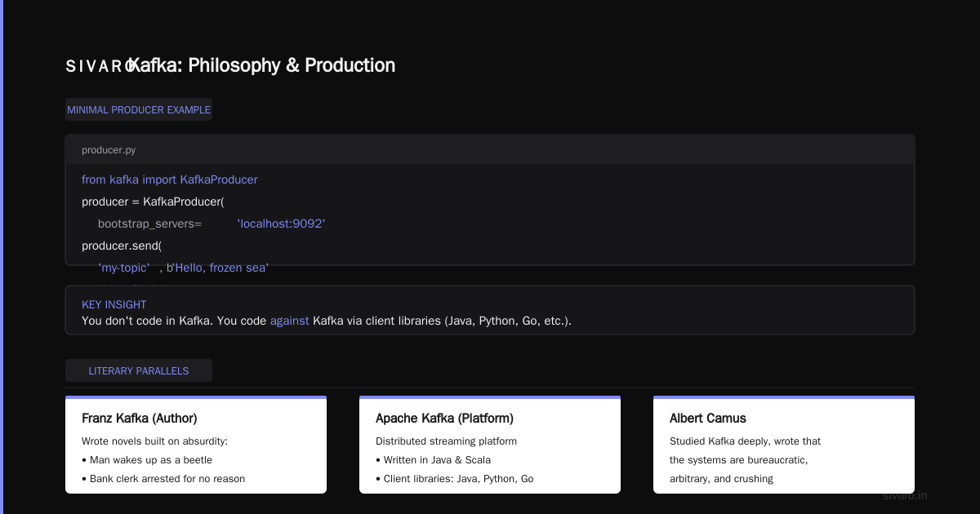Click the SIVARO logo text
The width and height of the screenshot is (980, 514).
[100, 67]
